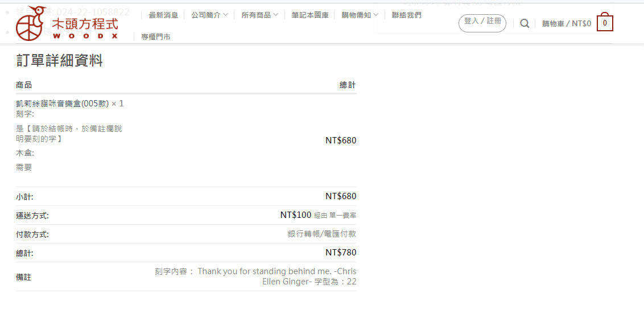This screenshot has height=314, width=644.
Task: Open the 購物需知 dropdown menu
Action: pos(360,15)
